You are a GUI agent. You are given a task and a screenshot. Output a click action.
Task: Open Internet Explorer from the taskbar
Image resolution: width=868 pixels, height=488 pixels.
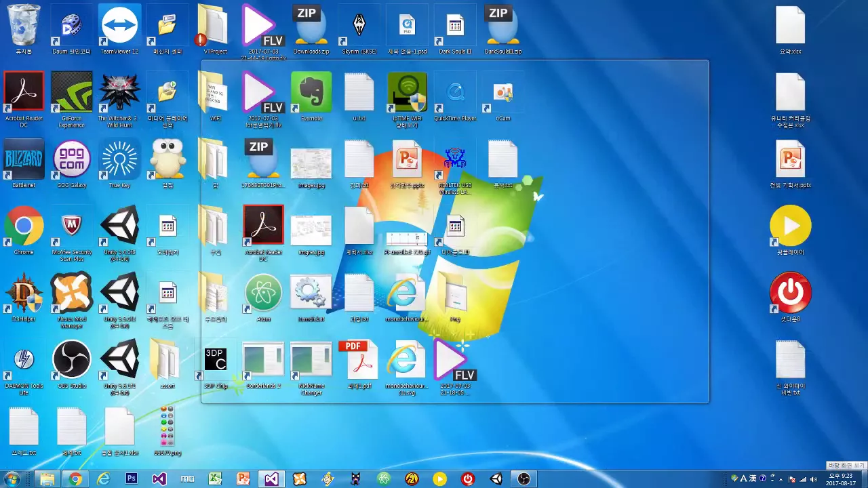[103, 479]
